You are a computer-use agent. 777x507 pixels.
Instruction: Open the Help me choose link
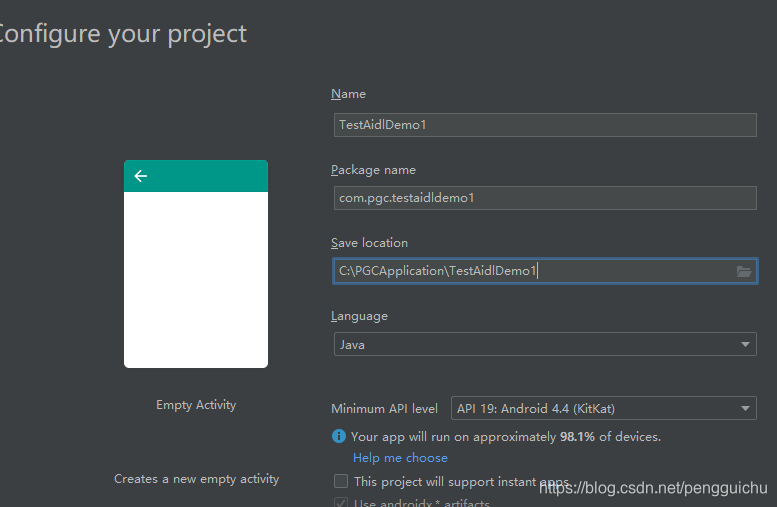click(400, 458)
